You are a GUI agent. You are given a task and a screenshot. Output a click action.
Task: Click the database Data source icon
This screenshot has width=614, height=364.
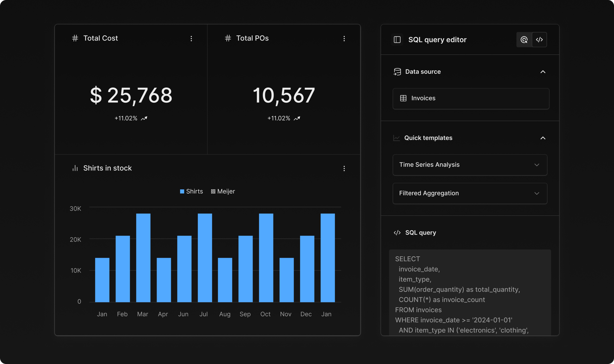(397, 72)
